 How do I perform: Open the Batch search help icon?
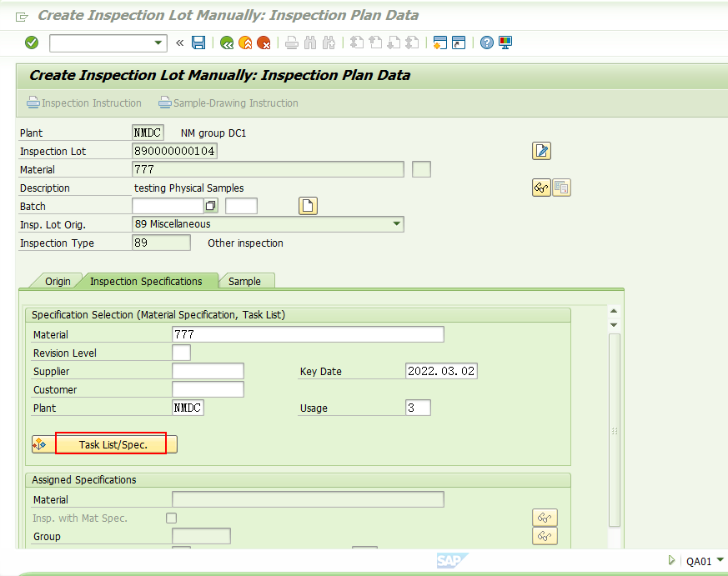(211, 206)
